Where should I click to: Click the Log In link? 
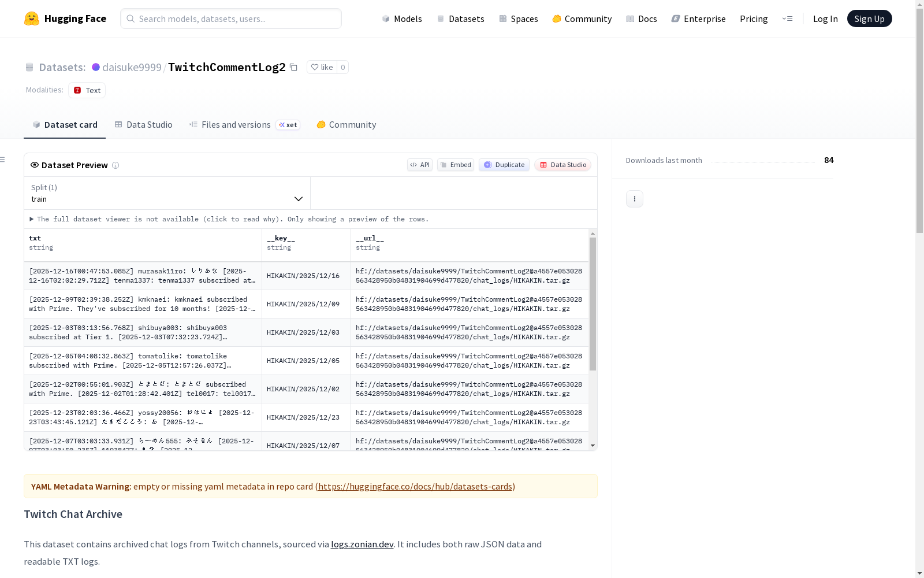825,18
